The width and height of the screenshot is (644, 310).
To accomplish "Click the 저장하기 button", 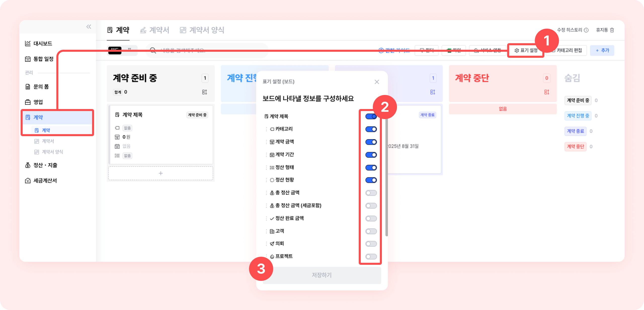I will [x=322, y=275].
